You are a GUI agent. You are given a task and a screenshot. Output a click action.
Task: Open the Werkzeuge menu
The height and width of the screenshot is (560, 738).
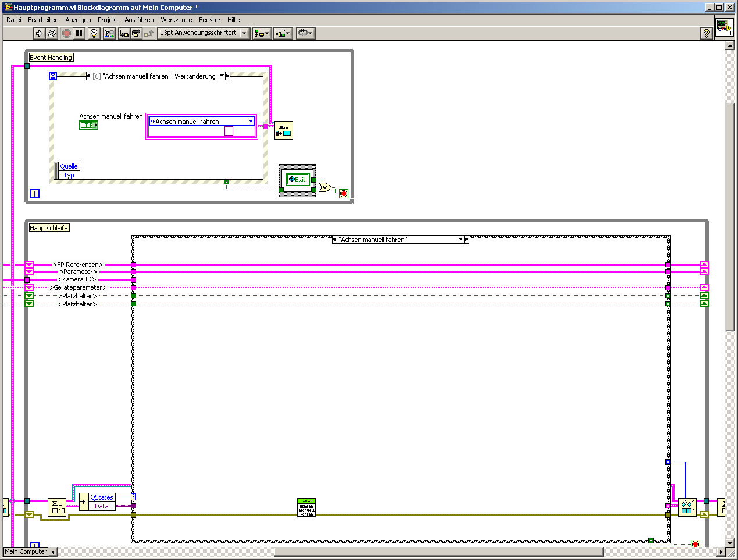[x=176, y=20]
